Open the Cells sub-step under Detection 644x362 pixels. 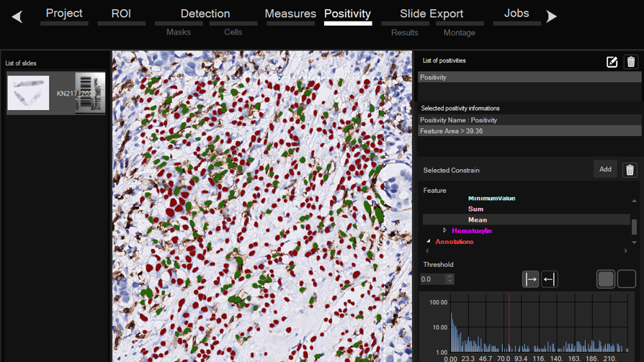point(233,32)
